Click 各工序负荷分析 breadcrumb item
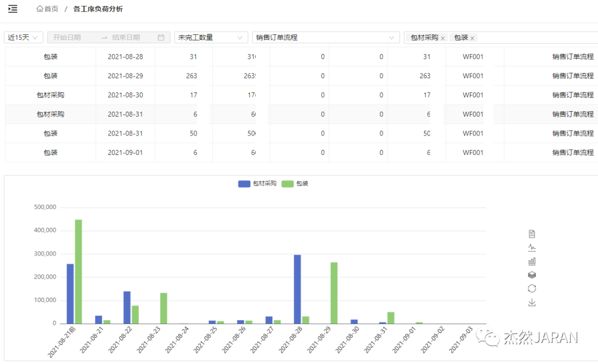This screenshot has width=598, height=364. [x=98, y=9]
